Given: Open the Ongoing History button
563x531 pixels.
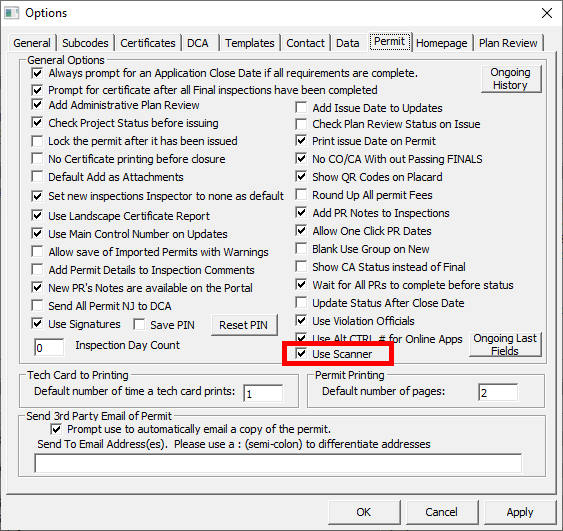Looking at the screenshot, I should 511,79.
